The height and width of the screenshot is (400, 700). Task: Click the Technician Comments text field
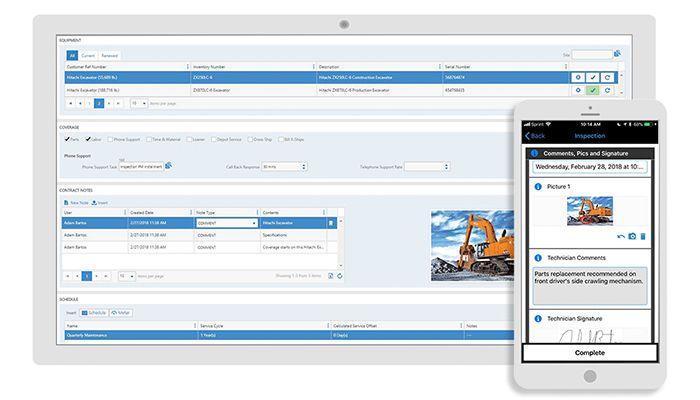[590, 286]
